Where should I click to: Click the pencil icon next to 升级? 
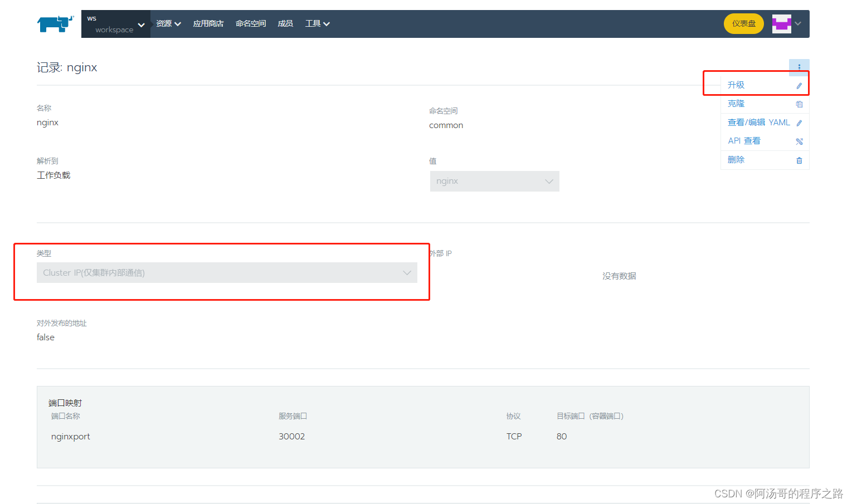[799, 86]
